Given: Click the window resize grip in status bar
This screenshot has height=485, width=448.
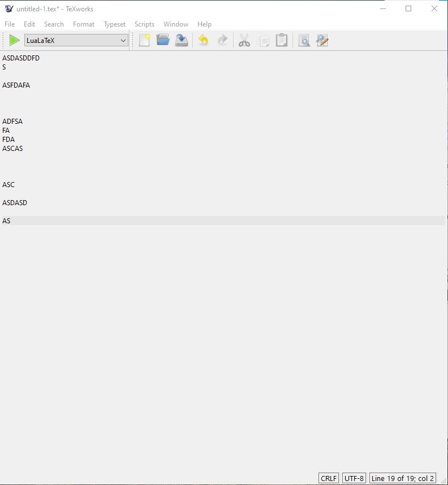Looking at the screenshot, I should [443, 480].
